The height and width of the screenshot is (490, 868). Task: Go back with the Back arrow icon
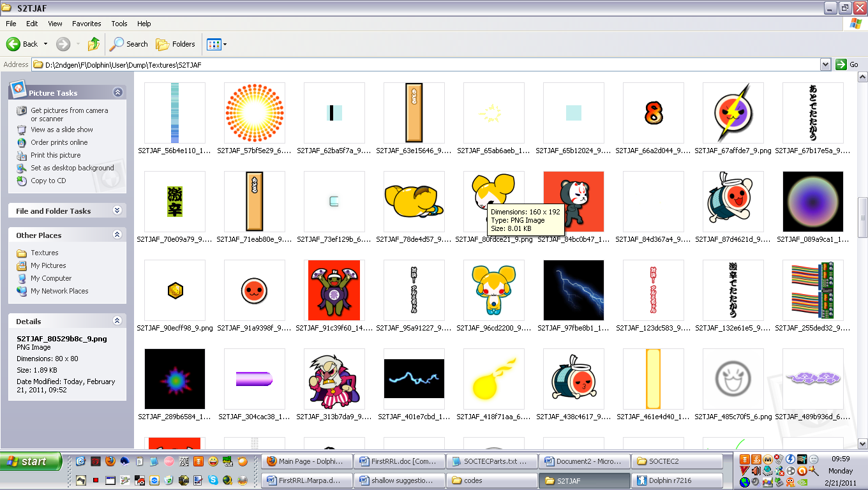click(x=13, y=44)
